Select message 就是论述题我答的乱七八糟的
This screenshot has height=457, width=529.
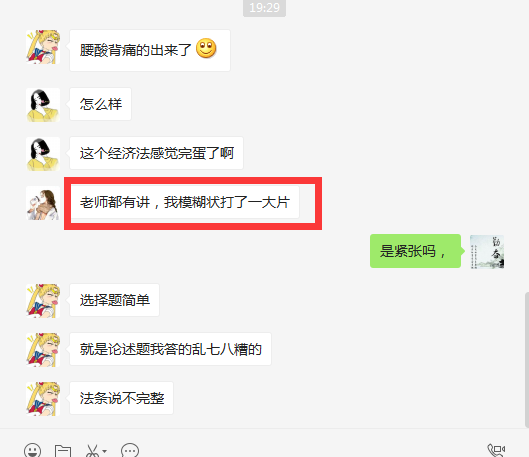pyautogui.click(x=170, y=349)
